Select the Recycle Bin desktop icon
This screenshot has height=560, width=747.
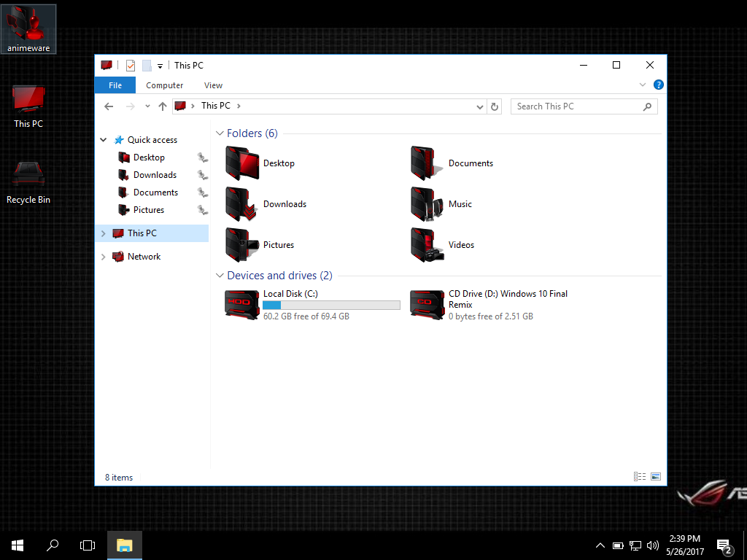coord(28,183)
